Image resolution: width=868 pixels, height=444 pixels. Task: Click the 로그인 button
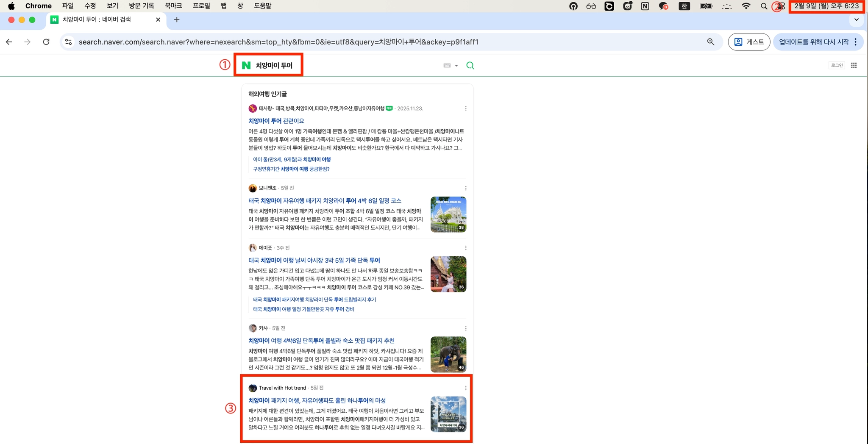pos(837,65)
